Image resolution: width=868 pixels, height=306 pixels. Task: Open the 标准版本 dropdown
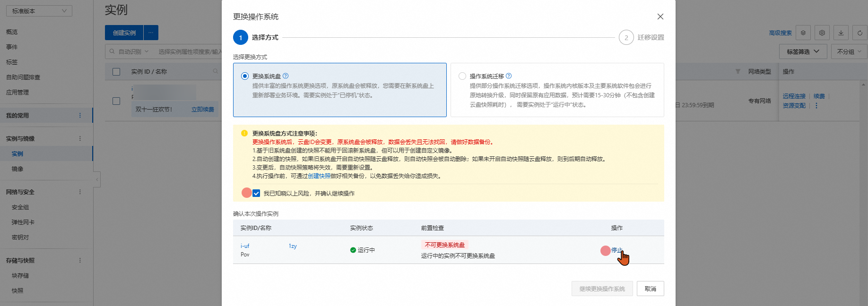pos(39,11)
